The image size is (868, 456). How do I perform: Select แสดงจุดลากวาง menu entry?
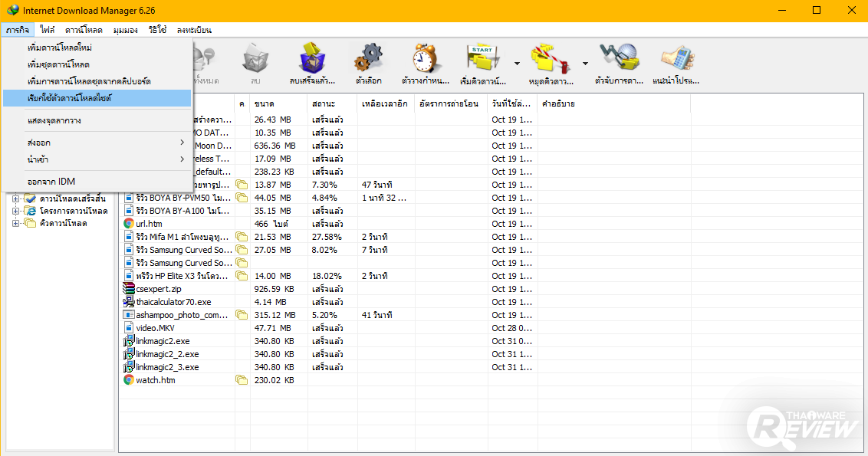pos(97,120)
